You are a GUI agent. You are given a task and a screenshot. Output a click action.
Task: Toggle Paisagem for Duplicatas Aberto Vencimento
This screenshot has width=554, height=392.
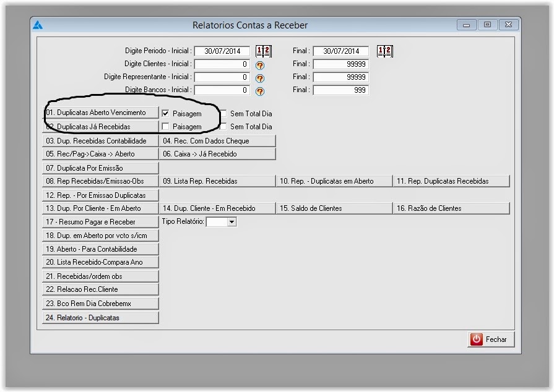click(165, 114)
